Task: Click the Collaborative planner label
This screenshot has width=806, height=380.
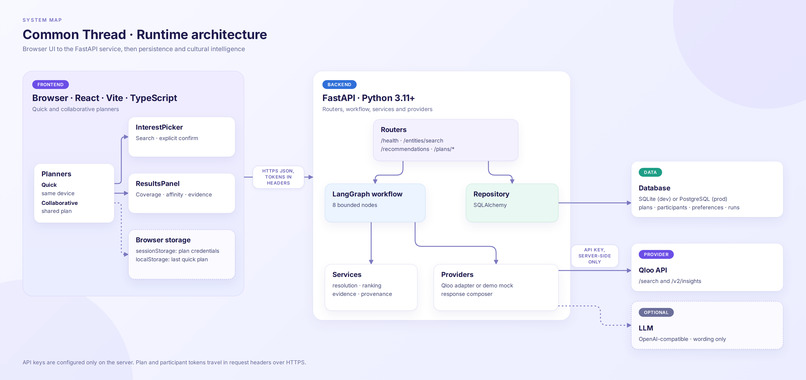Action: coord(60,203)
